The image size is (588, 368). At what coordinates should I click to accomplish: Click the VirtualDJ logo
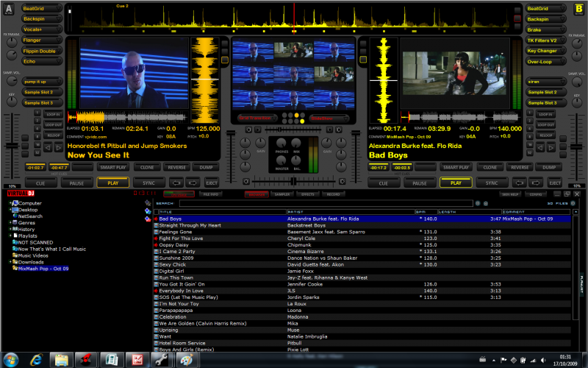tap(21, 194)
